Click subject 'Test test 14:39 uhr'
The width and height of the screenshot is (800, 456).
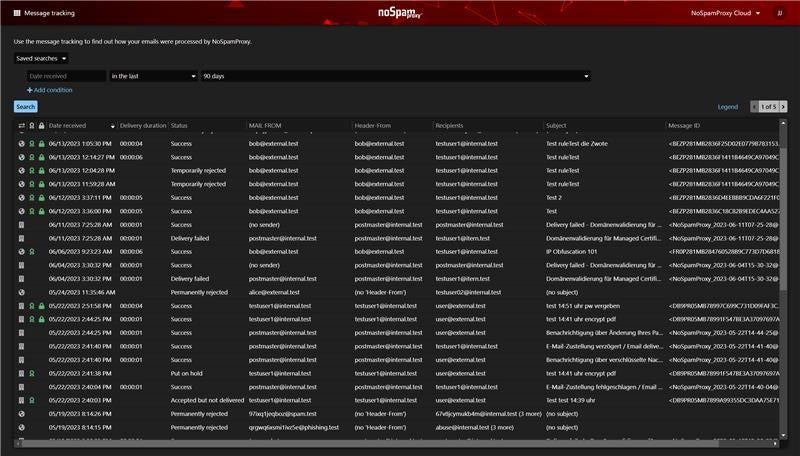tap(570, 400)
